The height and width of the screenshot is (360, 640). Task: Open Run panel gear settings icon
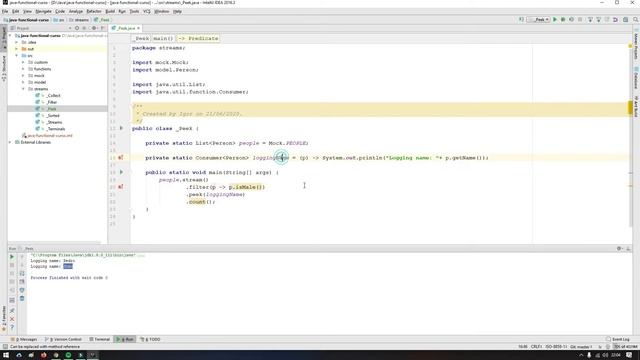pos(619,248)
